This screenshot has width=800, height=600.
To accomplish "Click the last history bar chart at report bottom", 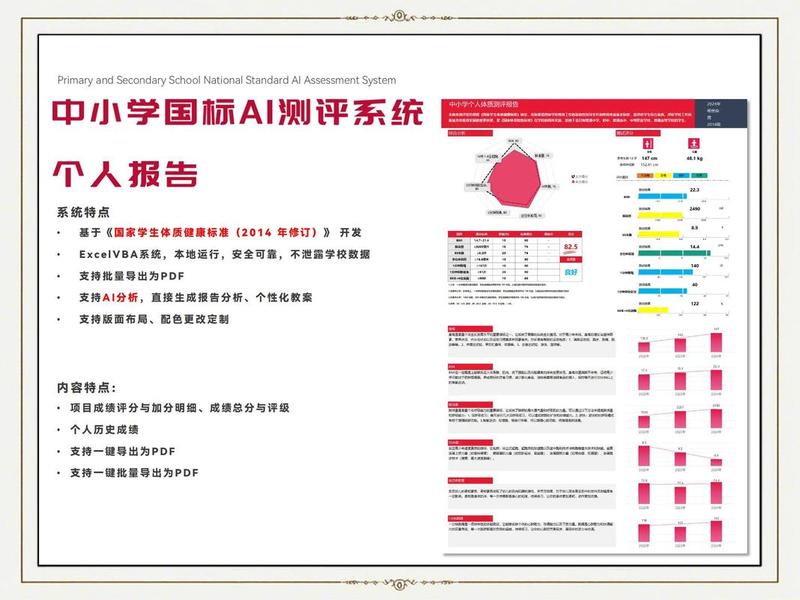I will [681, 532].
